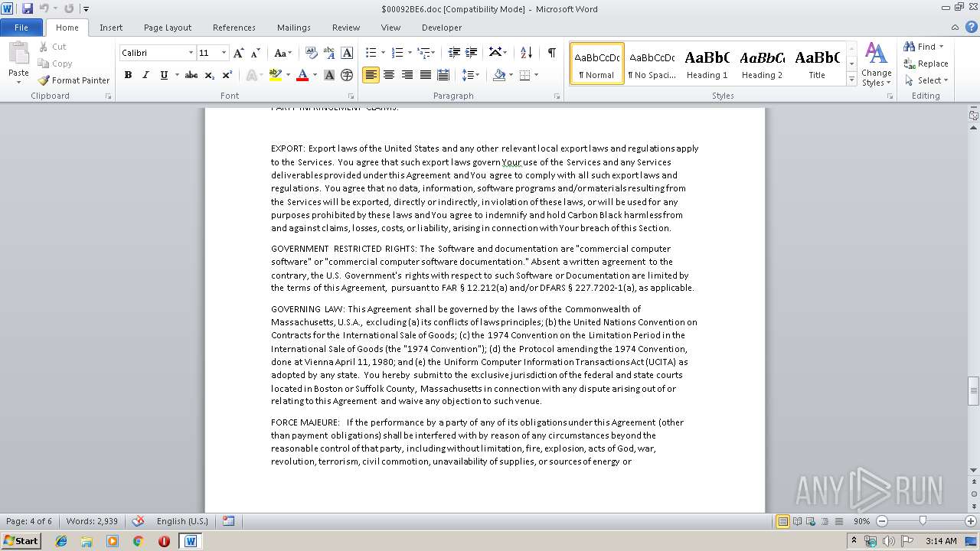Click the Paste clipboard icon
The width and height of the screenshot is (980, 551).
click(18, 54)
